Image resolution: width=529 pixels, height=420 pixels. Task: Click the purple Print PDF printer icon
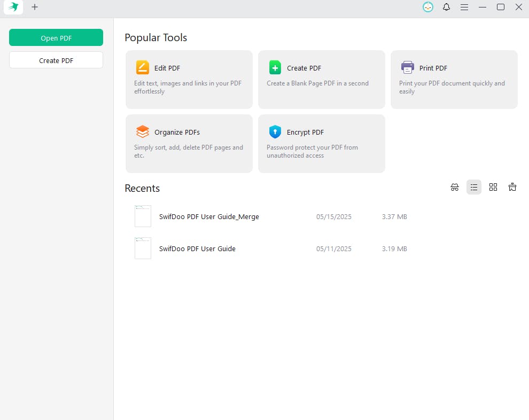tap(408, 67)
